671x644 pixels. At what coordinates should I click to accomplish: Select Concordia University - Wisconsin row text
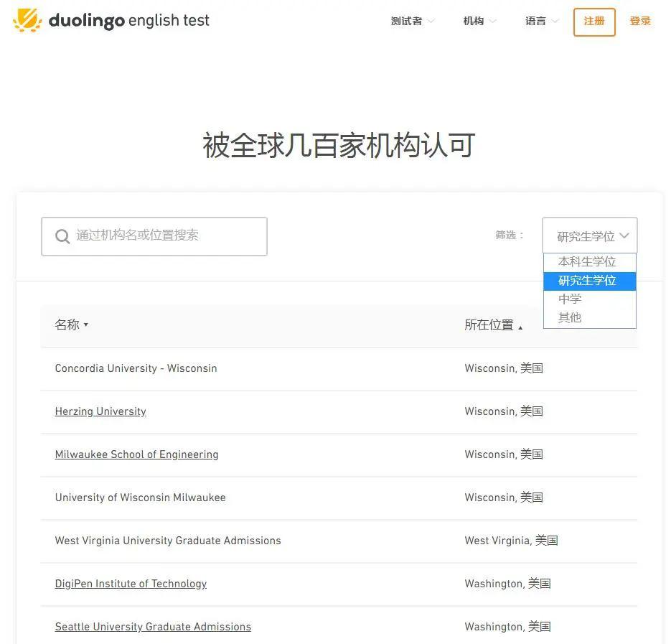pyautogui.click(x=136, y=368)
